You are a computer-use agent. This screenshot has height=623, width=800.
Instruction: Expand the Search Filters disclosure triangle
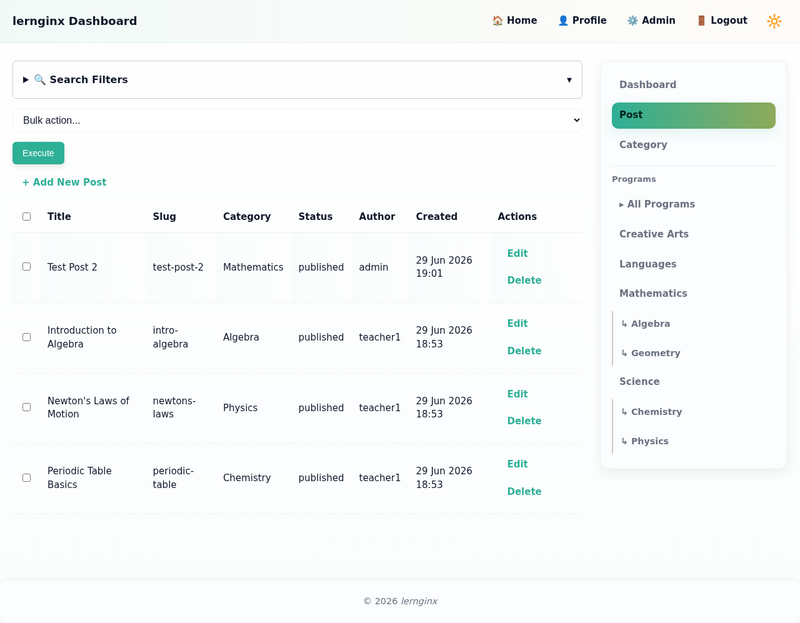click(26, 80)
